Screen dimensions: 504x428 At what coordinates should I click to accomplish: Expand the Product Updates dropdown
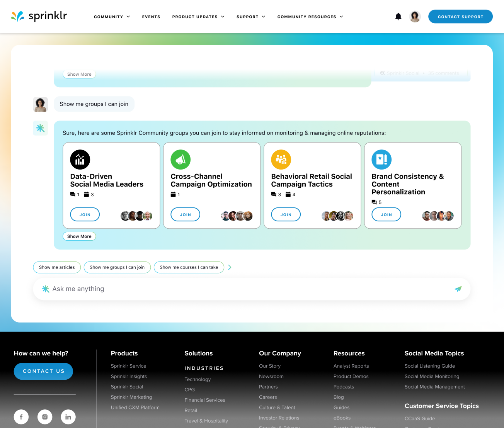(x=198, y=17)
